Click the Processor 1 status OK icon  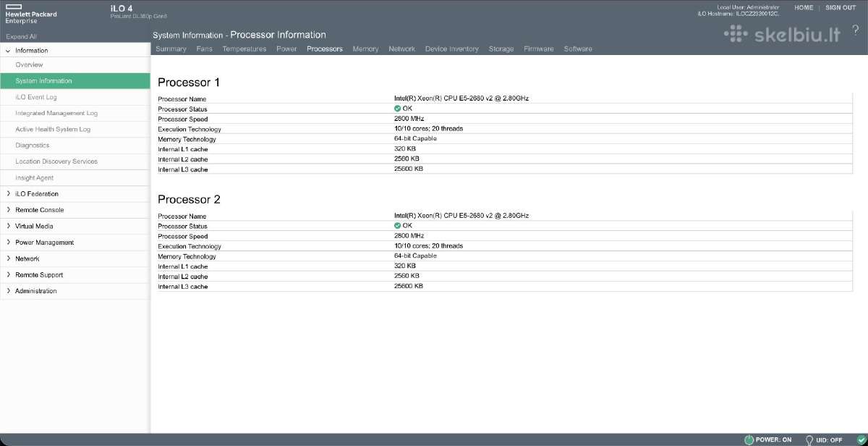[x=398, y=108]
